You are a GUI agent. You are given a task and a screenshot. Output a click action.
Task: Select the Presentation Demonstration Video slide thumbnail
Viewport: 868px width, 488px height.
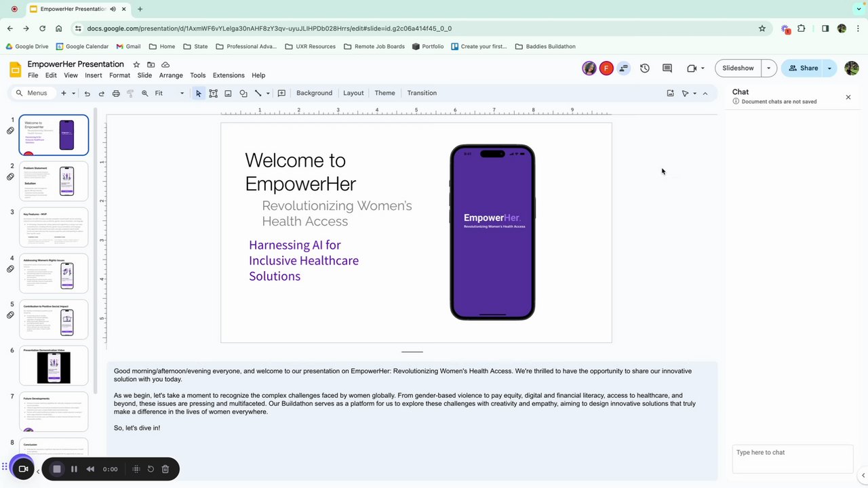pyautogui.click(x=54, y=365)
